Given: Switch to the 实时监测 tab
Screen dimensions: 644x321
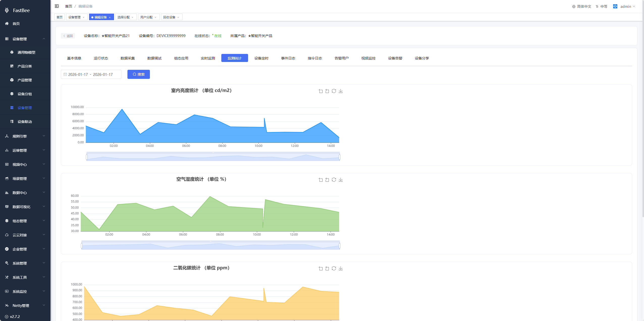Looking at the screenshot, I should [x=208, y=58].
